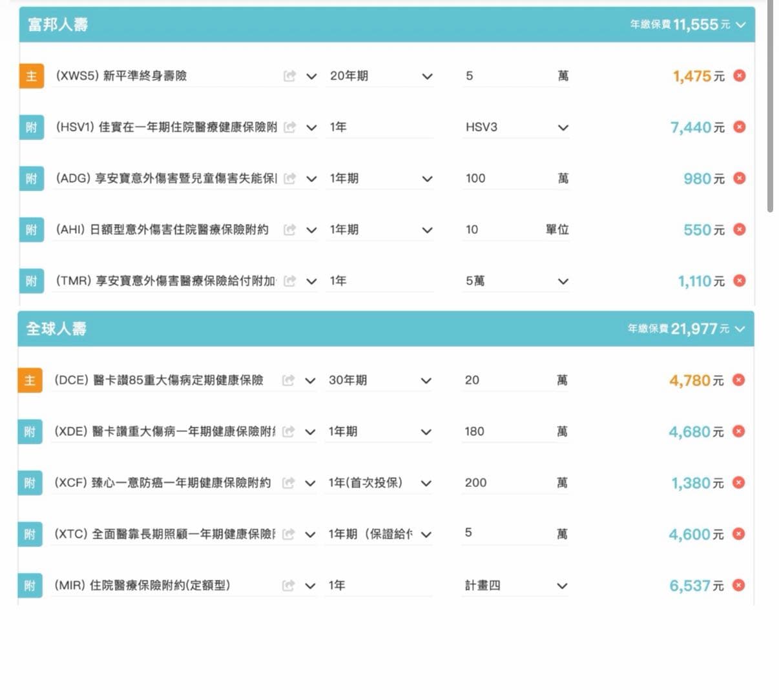Click the 4,780元 premium value
Screen dimensions: 779x700
click(x=696, y=380)
